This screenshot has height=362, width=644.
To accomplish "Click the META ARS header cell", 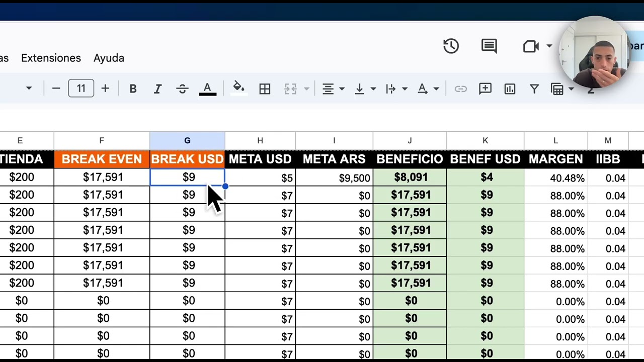I will click(334, 159).
